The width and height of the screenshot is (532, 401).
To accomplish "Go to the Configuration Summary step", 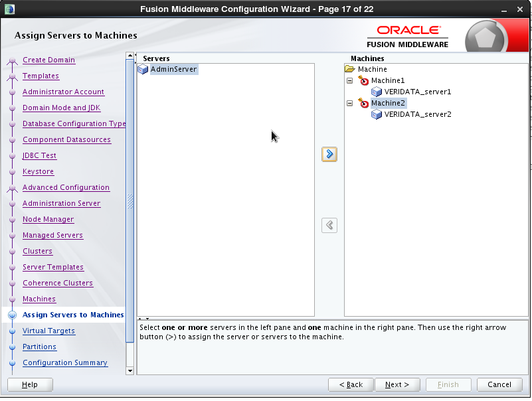I will 65,363.
